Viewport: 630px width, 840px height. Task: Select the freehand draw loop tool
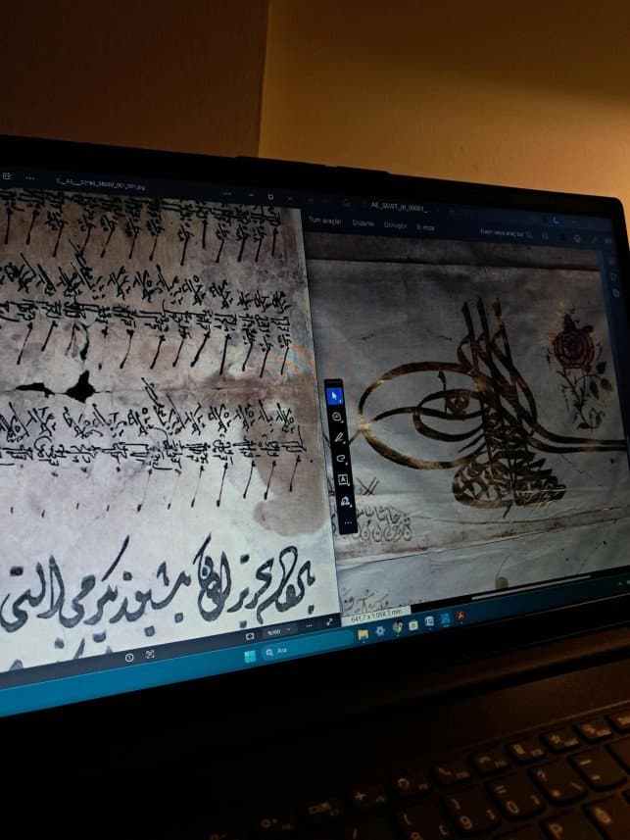point(341,459)
